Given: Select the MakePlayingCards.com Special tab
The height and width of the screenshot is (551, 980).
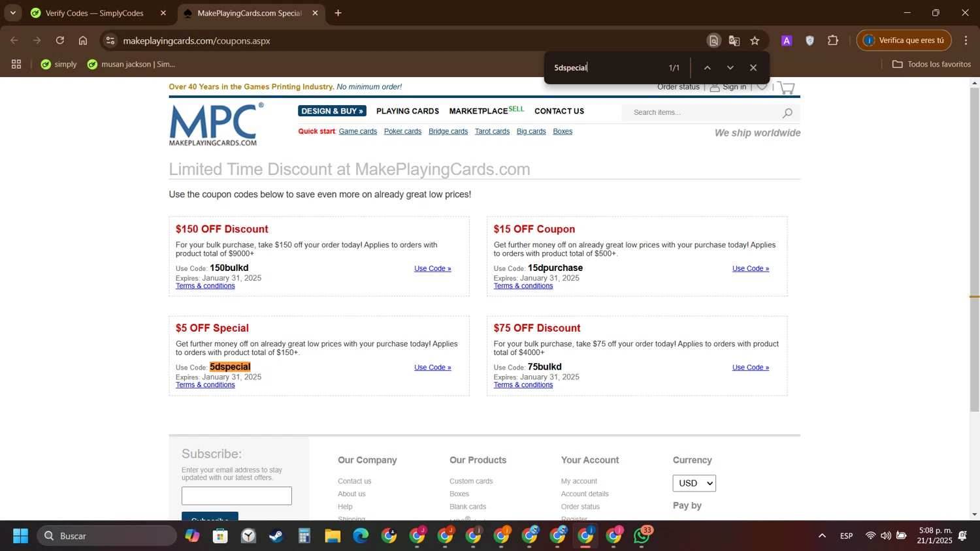Looking at the screenshot, I should click(249, 13).
